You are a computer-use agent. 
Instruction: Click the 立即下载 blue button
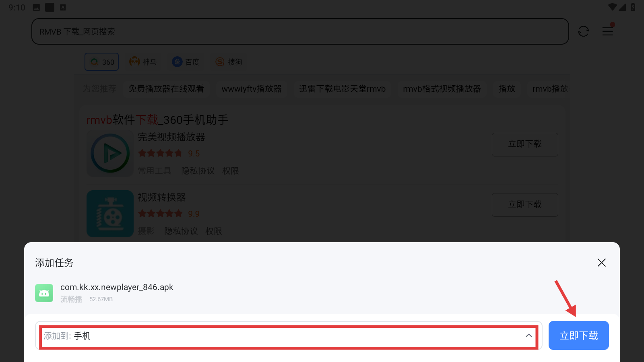pyautogui.click(x=578, y=335)
